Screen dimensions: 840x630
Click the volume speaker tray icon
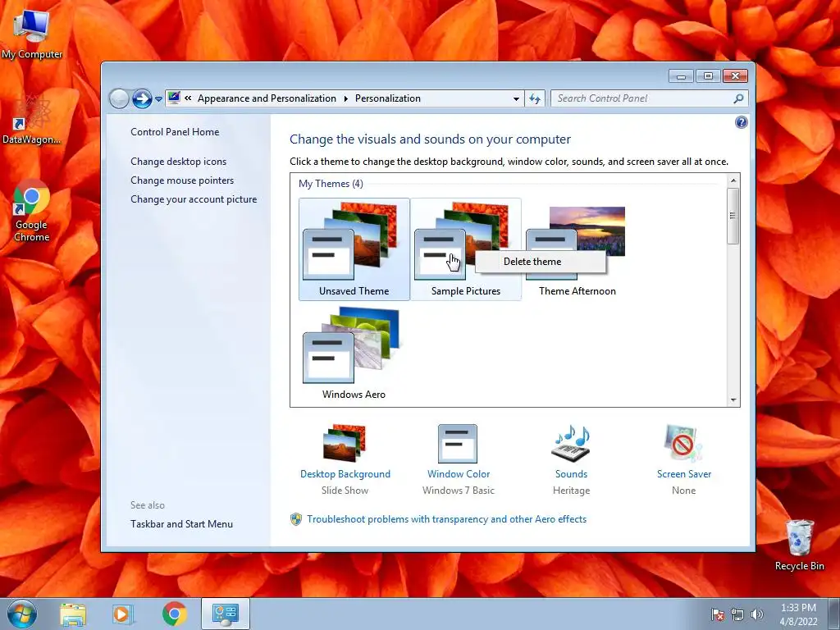pos(757,614)
